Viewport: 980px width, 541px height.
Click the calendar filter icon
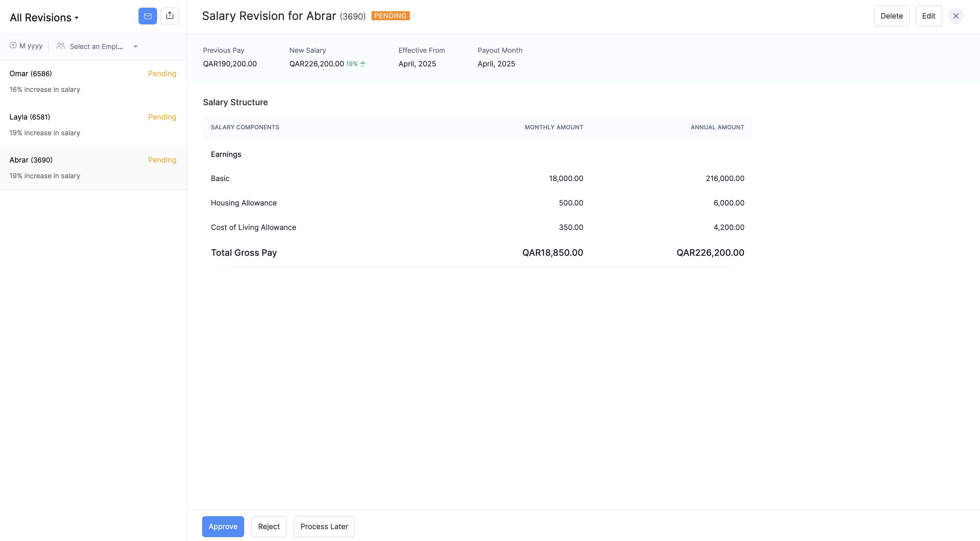(x=13, y=46)
